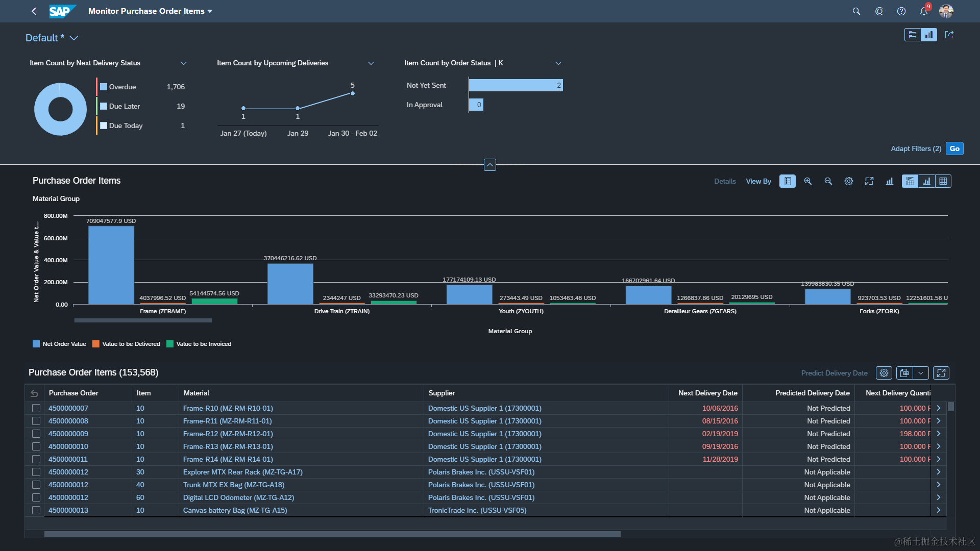Maximize the purchase order table

941,373
